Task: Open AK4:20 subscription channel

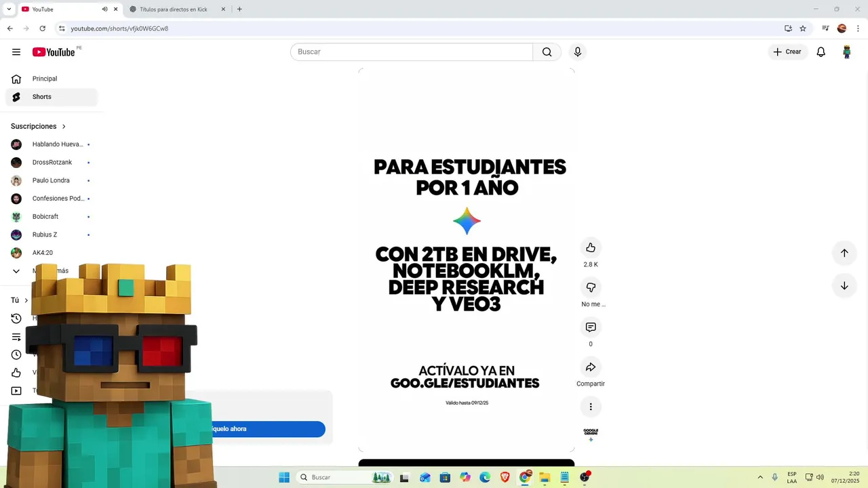Action: (x=52, y=253)
